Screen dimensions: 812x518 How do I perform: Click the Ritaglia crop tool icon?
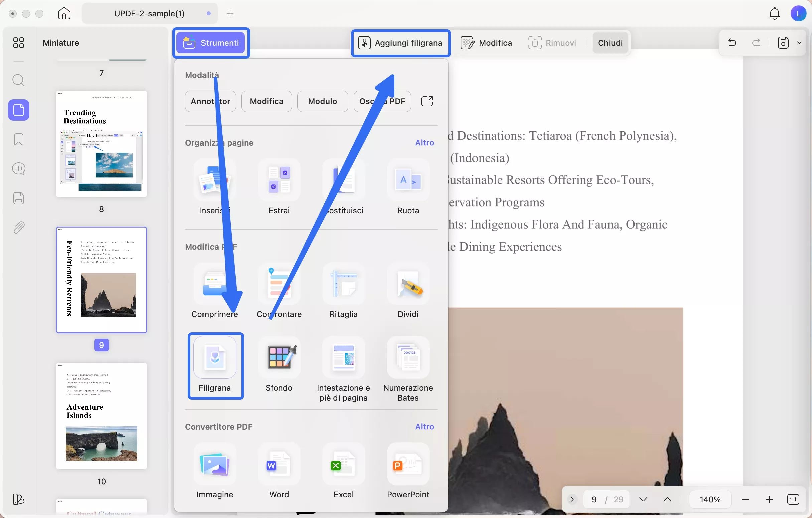point(343,284)
